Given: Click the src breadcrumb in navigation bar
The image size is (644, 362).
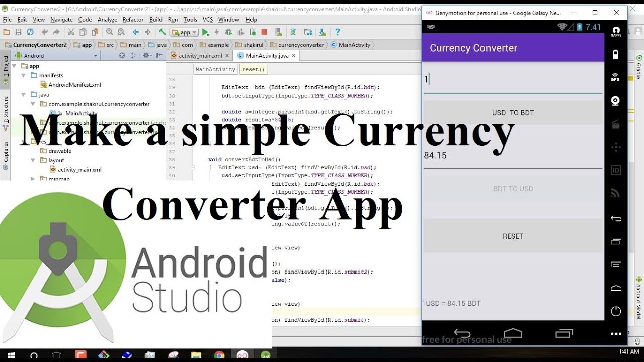Looking at the screenshot, I should [106, 45].
